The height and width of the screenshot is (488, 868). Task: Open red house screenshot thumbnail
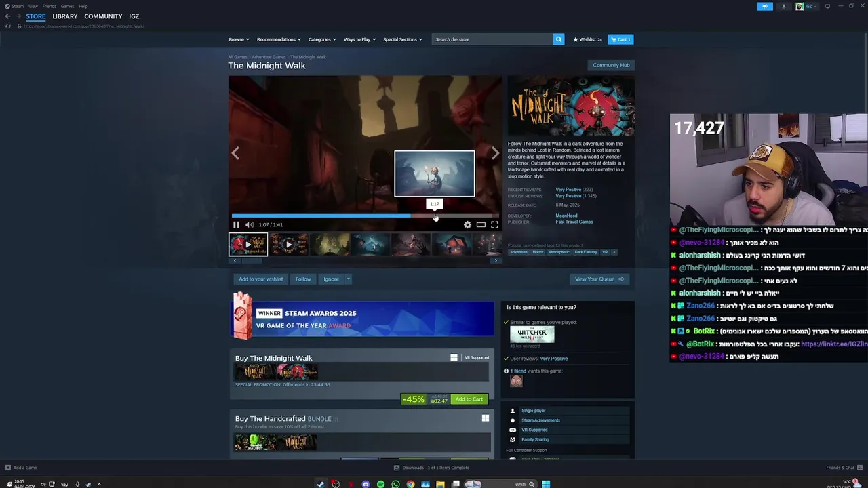click(x=452, y=244)
